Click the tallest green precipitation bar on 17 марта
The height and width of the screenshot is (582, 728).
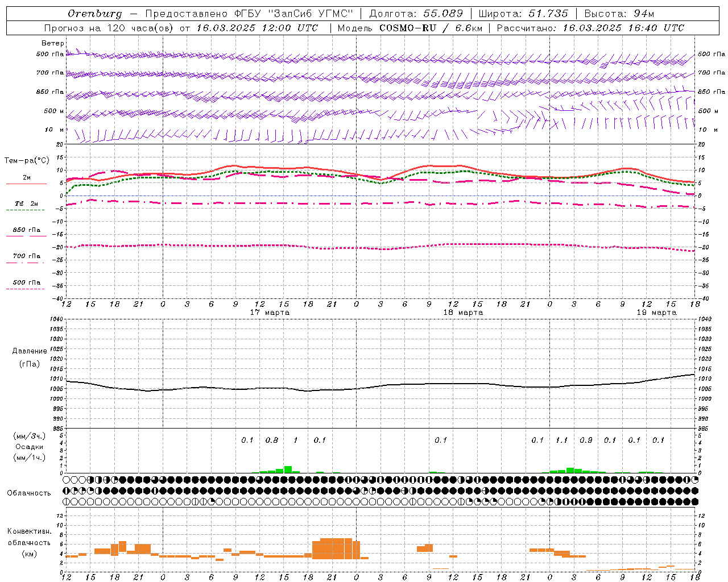click(x=288, y=469)
